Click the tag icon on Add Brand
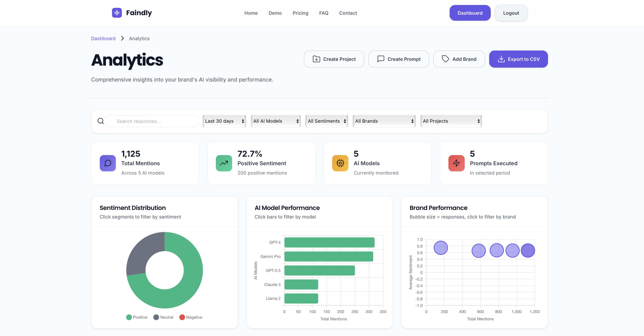644x336 pixels. point(445,59)
